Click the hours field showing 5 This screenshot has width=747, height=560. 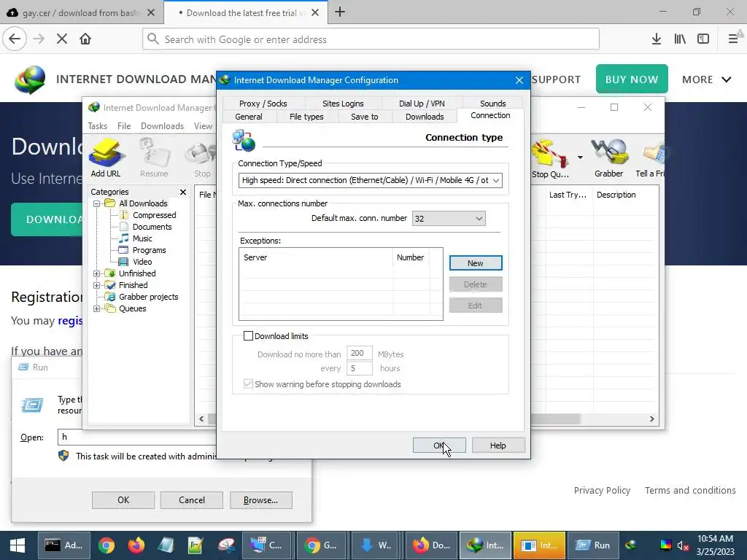(x=359, y=368)
